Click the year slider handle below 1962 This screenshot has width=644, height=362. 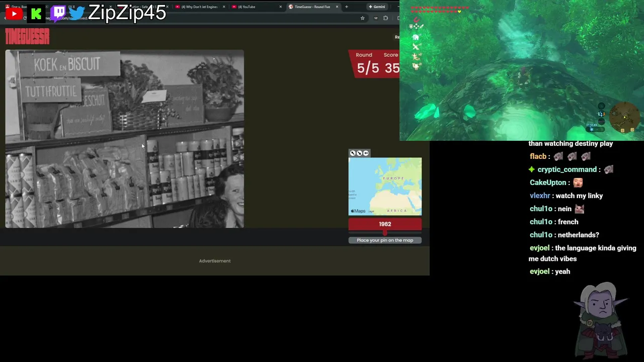(385, 232)
